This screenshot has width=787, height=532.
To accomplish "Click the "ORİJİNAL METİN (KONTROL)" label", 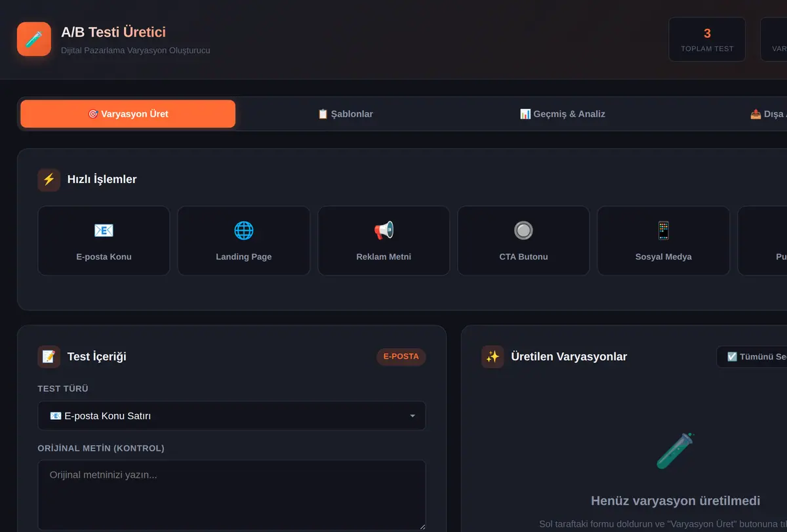I will click(x=101, y=449).
